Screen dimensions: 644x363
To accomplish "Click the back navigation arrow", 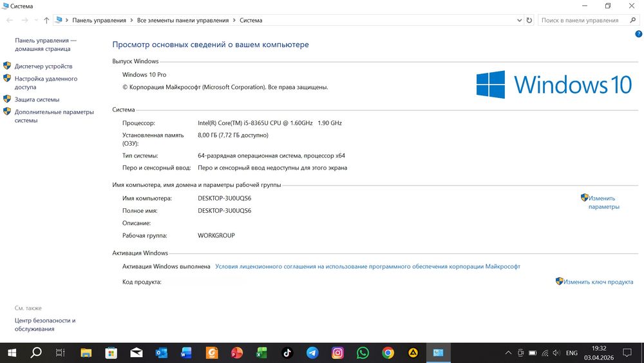I will pyautogui.click(x=10, y=20).
